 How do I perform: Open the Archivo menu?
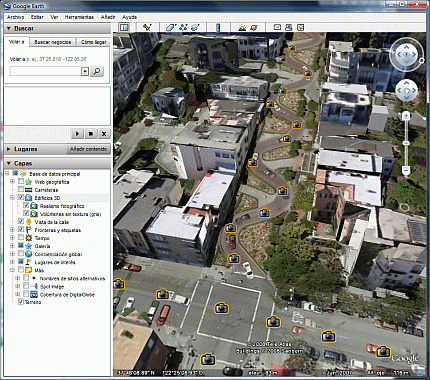click(15, 17)
